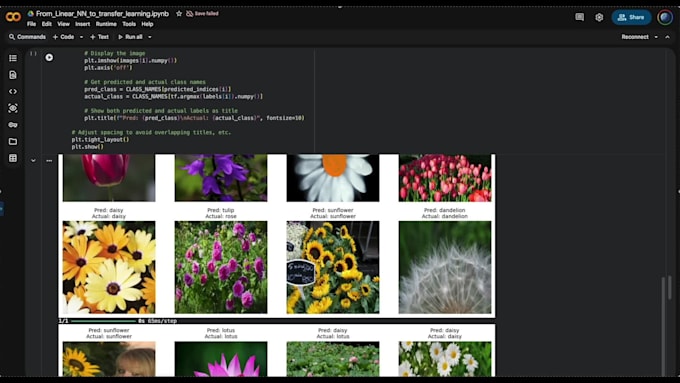This screenshot has height=383, width=680.
Task: Click the Pred: tulip Actual: rose label
Action: click(x=221, y=213)
